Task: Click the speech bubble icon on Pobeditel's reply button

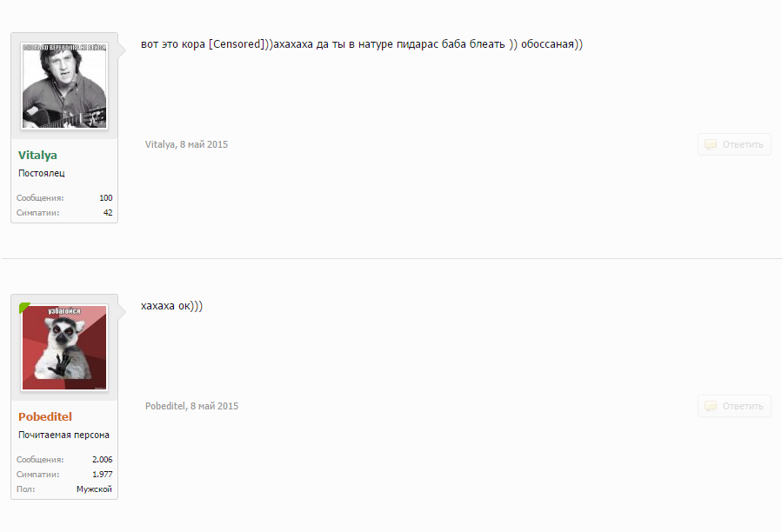Action: click(710, 406)
